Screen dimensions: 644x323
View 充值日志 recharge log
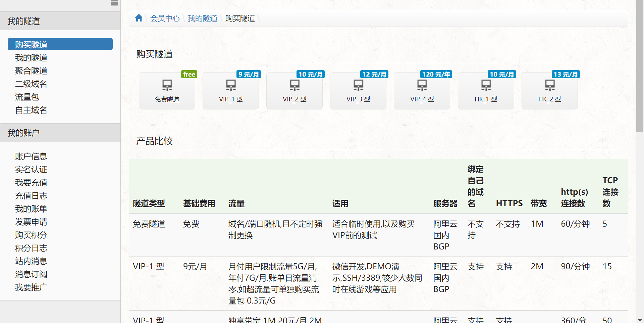[x=31, y=196]
